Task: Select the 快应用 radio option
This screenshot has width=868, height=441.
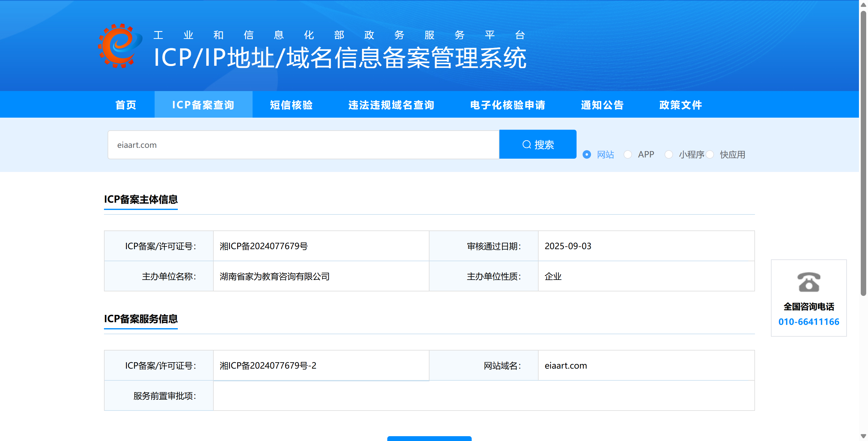Action: click(x=710, y=154)
